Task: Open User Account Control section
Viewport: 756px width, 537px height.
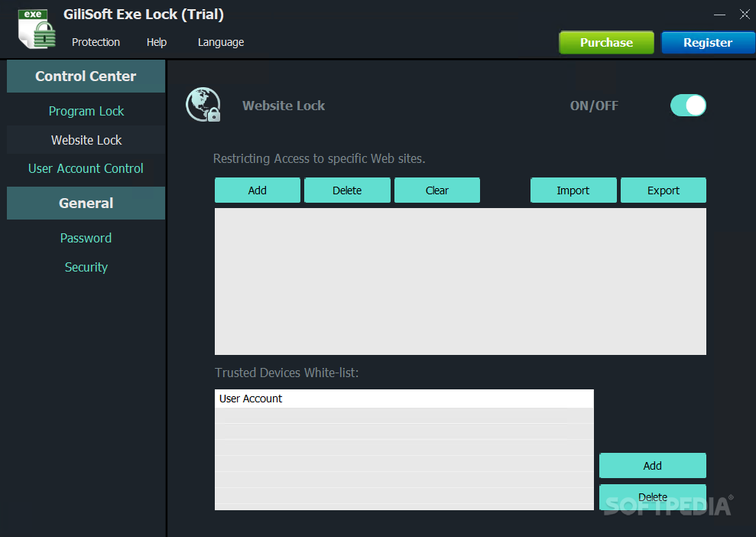Action: 86,168
